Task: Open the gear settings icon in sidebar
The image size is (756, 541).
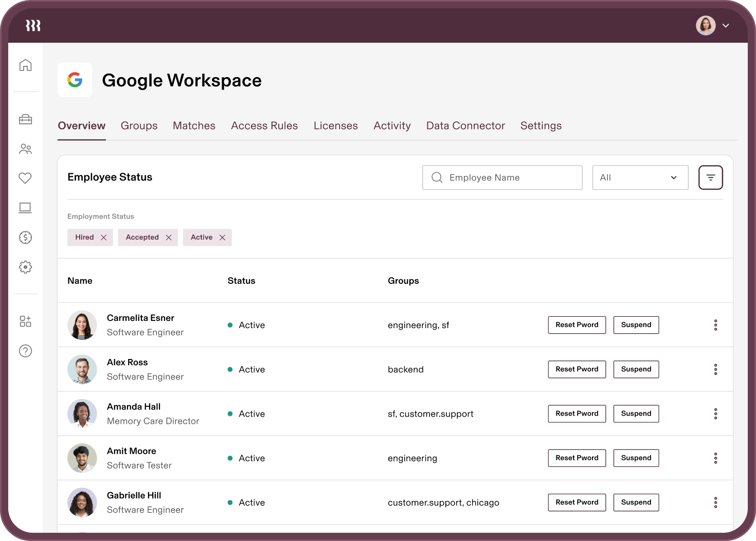Action: point(25,267)
